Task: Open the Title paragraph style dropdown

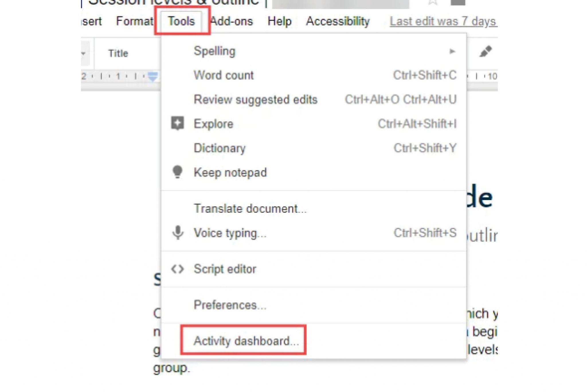Action: [118, 53]
